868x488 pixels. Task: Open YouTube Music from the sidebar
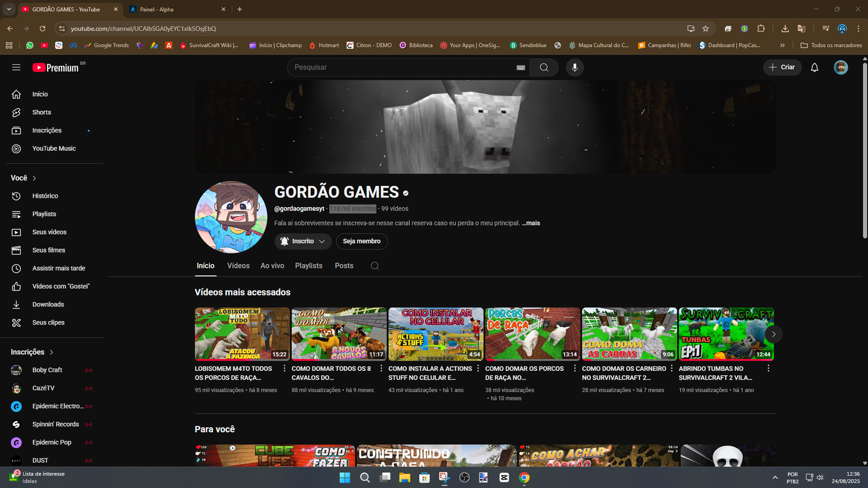(x=54, y=149)
